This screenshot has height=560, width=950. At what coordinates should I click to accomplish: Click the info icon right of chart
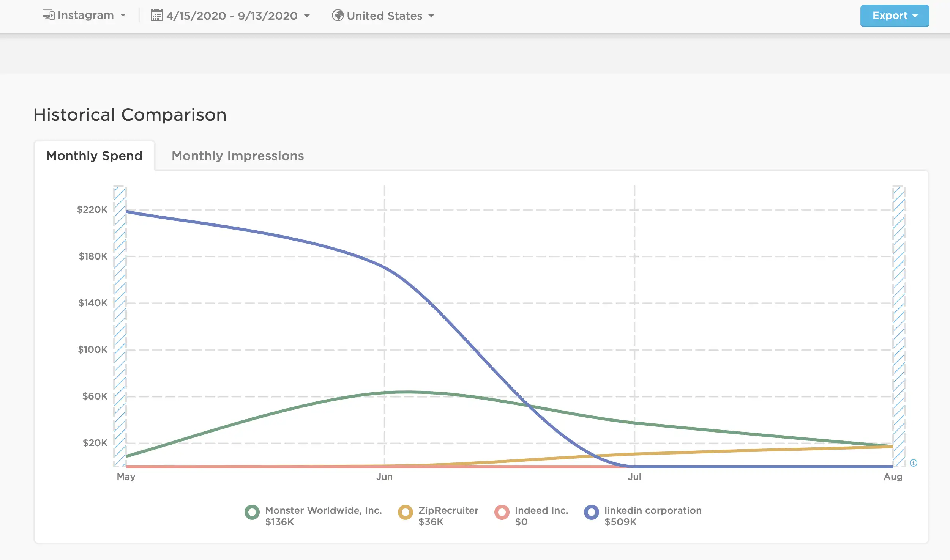tap(914, 463)
